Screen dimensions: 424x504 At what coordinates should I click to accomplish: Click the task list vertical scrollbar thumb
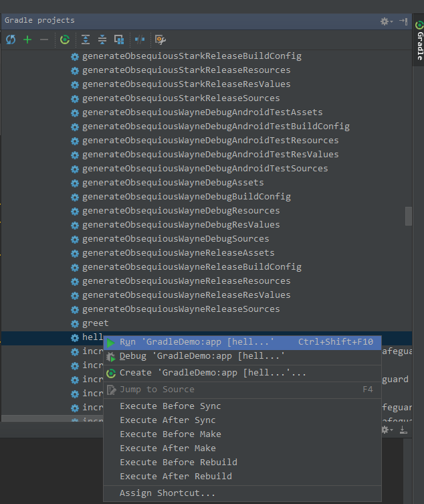coord(408,216)
